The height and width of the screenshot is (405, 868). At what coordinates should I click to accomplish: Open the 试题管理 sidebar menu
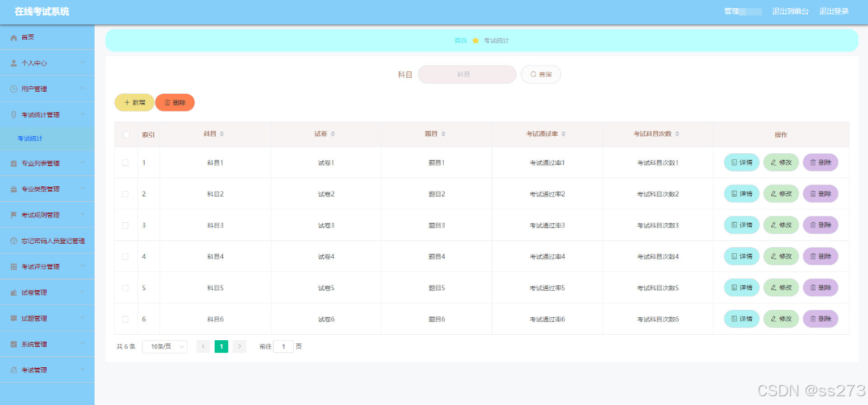coord(47,318)
